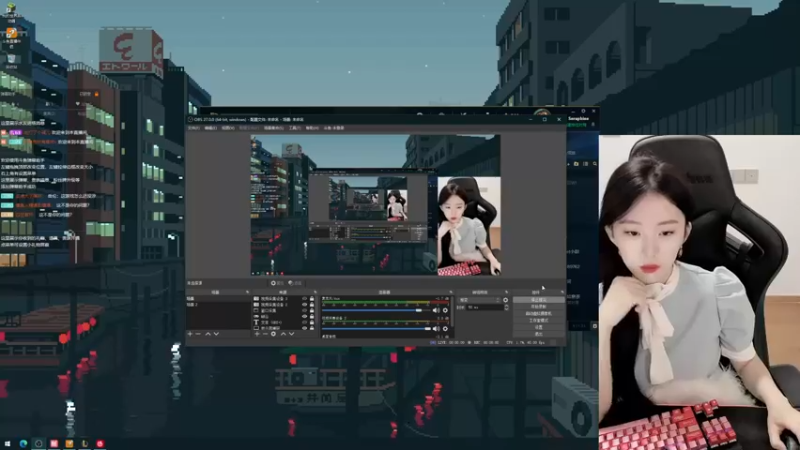Hide the Video Capture Device 2 source
This screenshot has width=800, height=450.
point(305,305)
